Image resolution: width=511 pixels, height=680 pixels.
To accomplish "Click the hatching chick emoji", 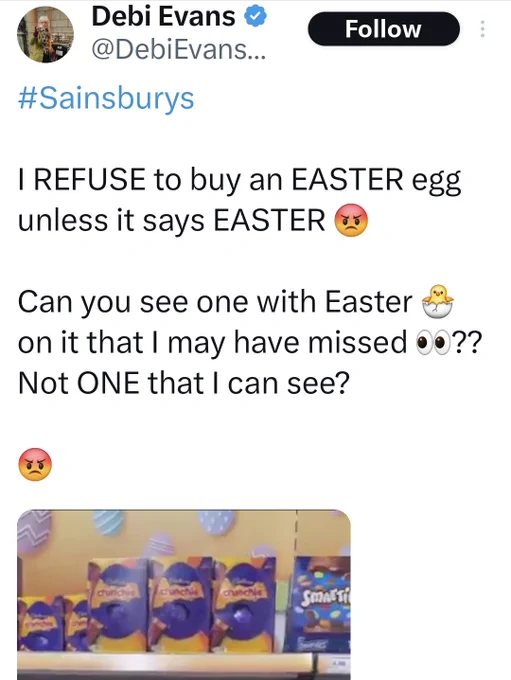I will pos(437,301).
